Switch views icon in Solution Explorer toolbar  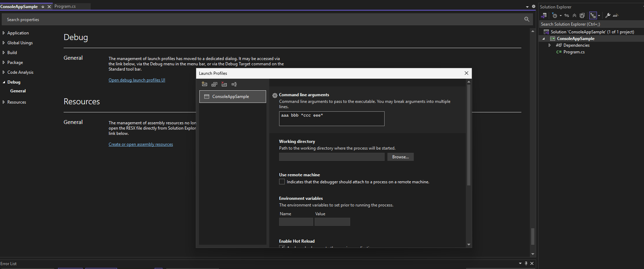(544, 15)
